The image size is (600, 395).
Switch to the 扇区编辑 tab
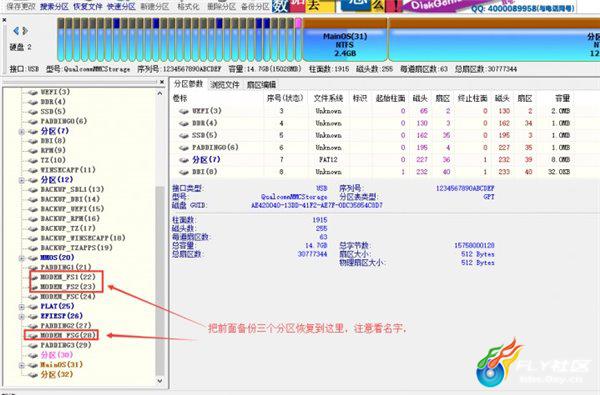(x=261, y=85)
